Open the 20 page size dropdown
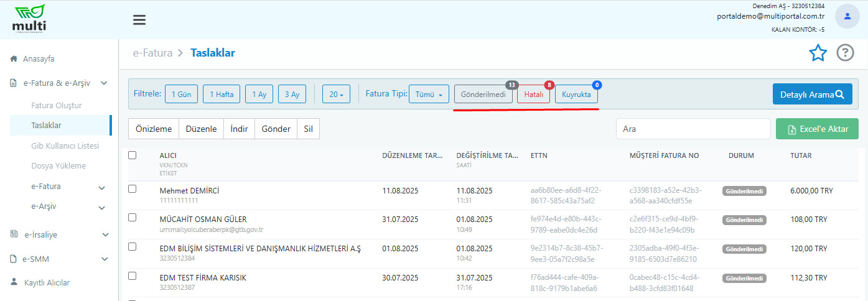The height and width of the screenshot is (301, 868). point(336,95)
